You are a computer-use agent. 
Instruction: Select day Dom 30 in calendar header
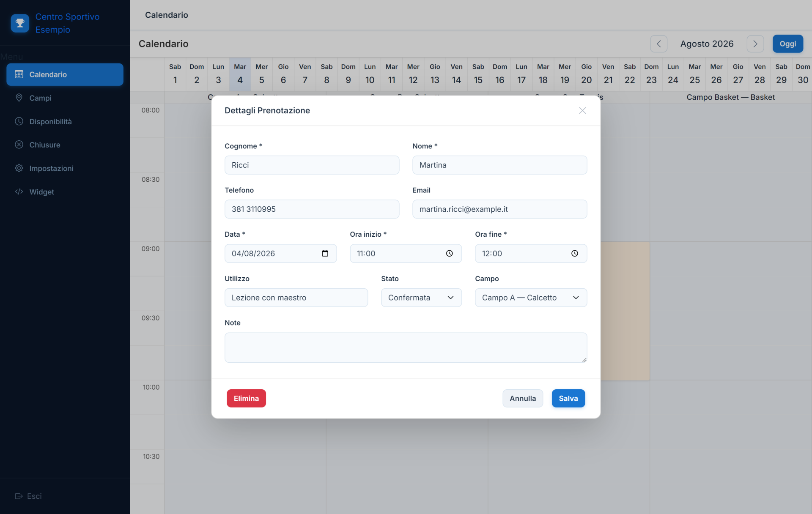803,74
